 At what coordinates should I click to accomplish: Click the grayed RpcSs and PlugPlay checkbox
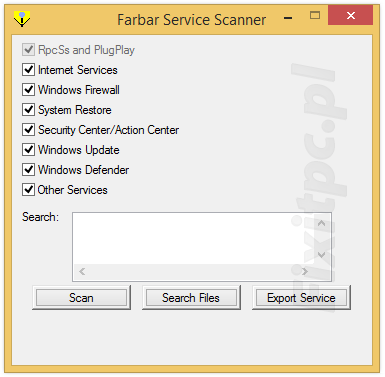click(x=28, y=50)
